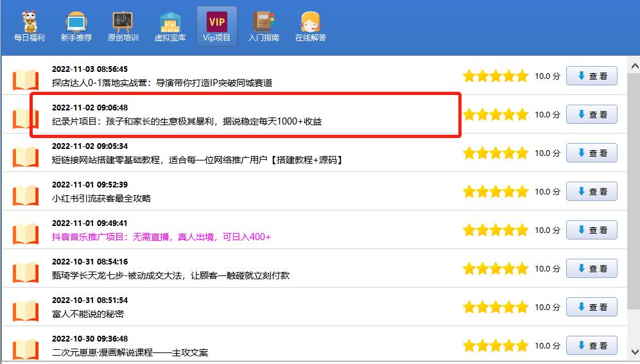Click star rating of 探店达人0-1落地实战营 entry
Viewport: 640px width, 364px height.
click(x=496, y=76)
